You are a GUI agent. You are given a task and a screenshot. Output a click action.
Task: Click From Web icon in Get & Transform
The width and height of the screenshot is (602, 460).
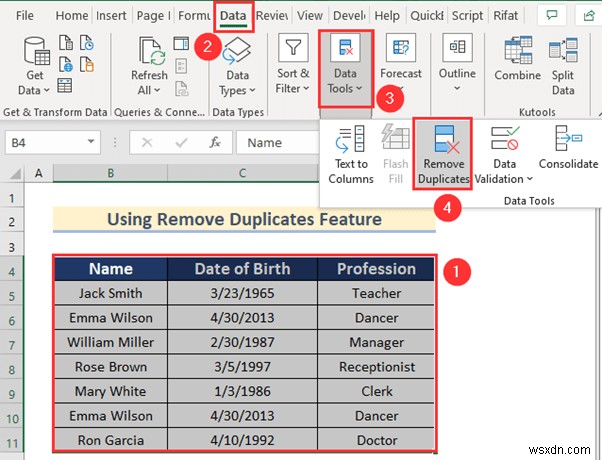point(66,64)
